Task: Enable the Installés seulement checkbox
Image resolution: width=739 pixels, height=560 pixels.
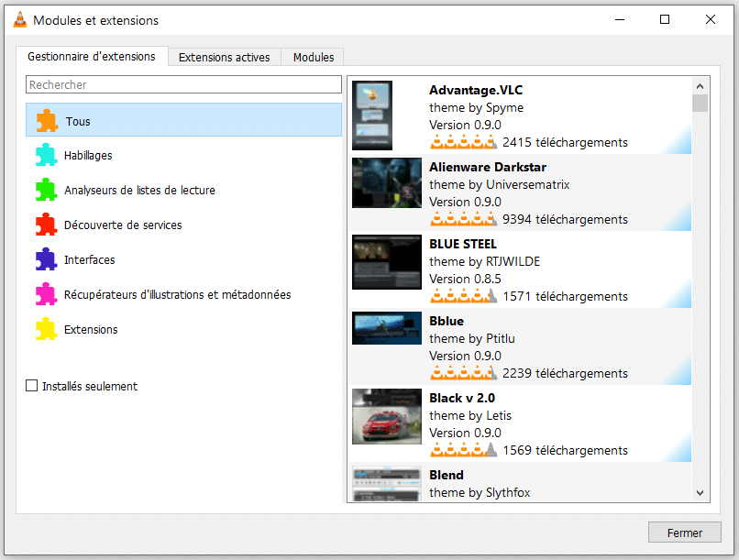Action: 32,387
